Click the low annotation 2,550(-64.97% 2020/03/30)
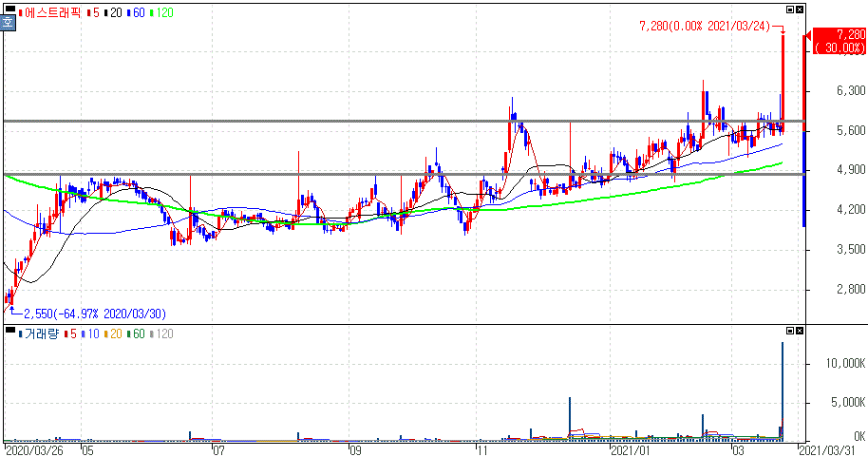Viewport: 868px width, 457px height. 95,314
